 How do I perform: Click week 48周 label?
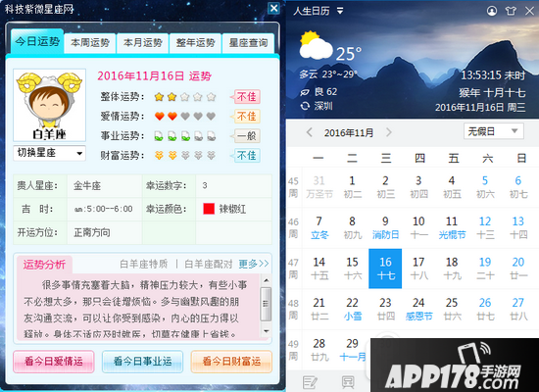point(293,309)
